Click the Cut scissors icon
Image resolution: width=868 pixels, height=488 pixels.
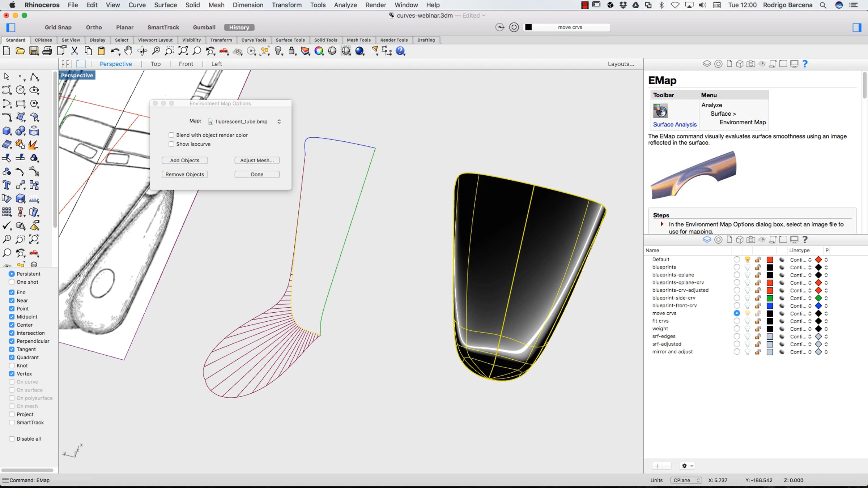pyautogui.click(x=75, y=51)
